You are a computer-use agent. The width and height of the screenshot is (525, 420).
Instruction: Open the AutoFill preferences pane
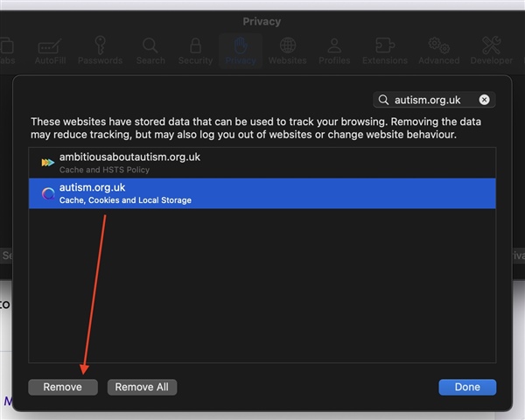[x=48, y=50]
